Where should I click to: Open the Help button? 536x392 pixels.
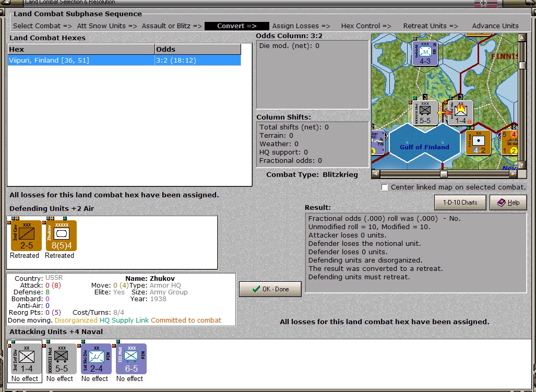tap(508, 203)
